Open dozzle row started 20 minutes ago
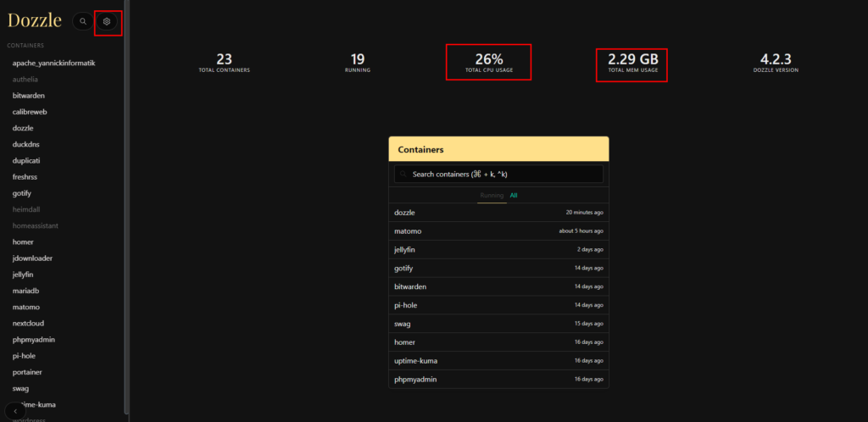868x422 pixels. point(498,213)
